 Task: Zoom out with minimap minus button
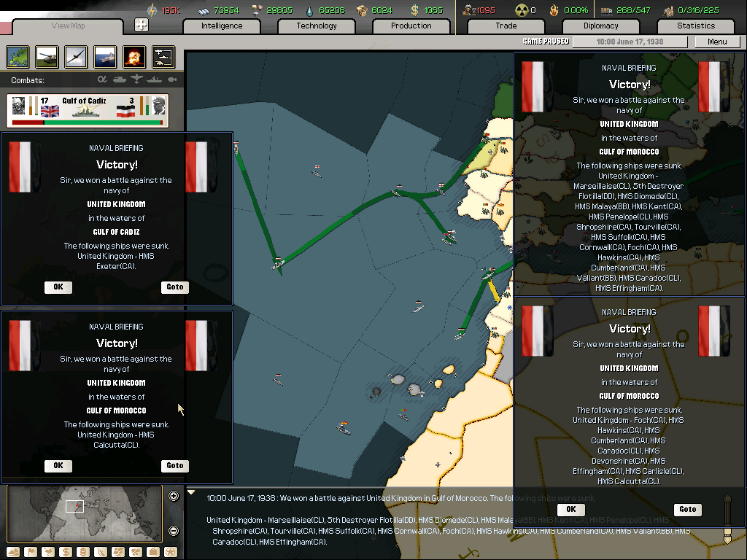(x=174, y=531)
